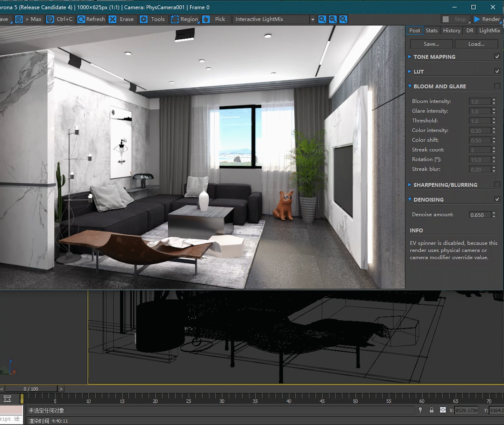Open the Tools gear menu
Viewport: 504px width, 425px height.
pyautogui.click(x=152, y=19)
